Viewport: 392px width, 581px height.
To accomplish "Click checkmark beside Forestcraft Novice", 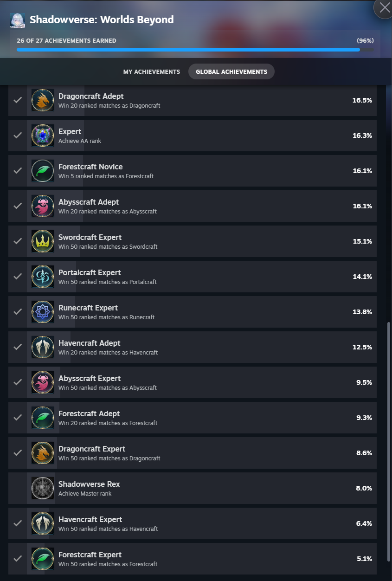I will (x=18, y=171).
